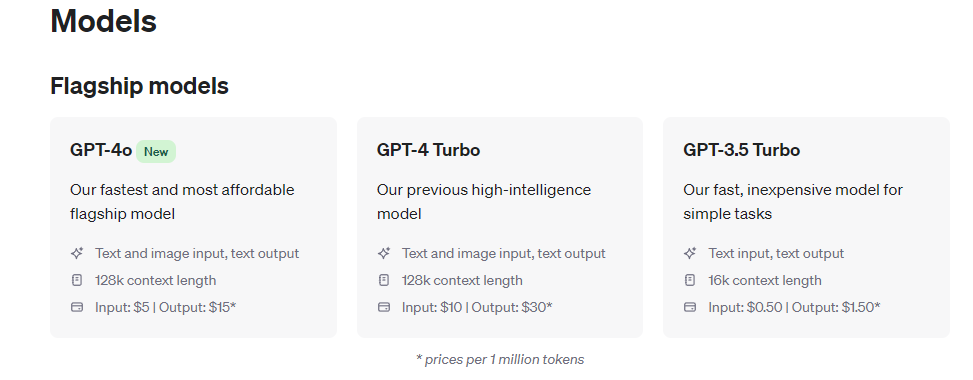973x380 pixels.
Task: Click the context length icon under GPT-3.5 Turbo
Action: 690,280
